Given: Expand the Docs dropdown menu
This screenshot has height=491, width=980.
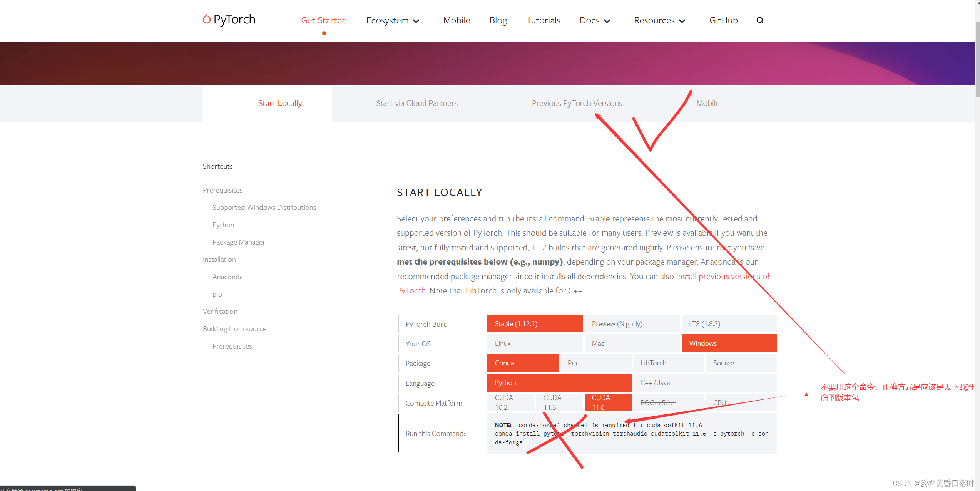Looking at the screenshot, I should (595, 20).
